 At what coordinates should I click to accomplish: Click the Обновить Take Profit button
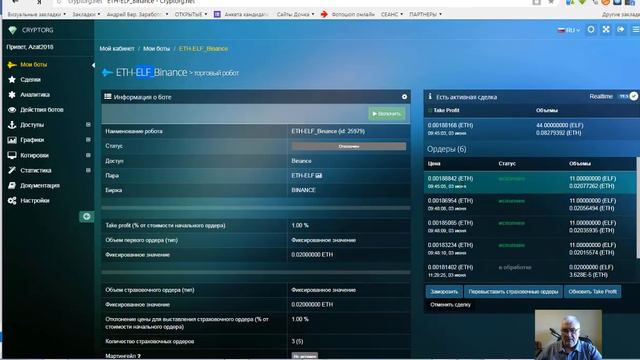(x=593, y=291)
